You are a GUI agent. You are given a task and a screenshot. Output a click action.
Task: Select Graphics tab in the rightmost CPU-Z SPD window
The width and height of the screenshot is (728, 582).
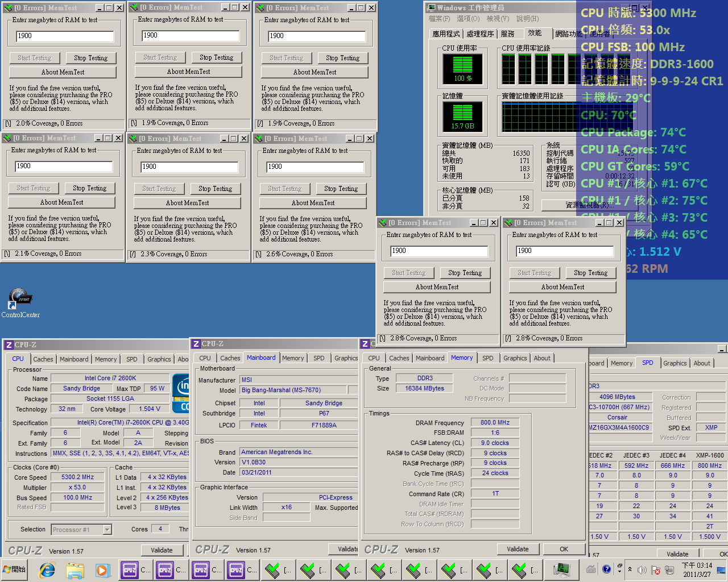click(675, 363)
